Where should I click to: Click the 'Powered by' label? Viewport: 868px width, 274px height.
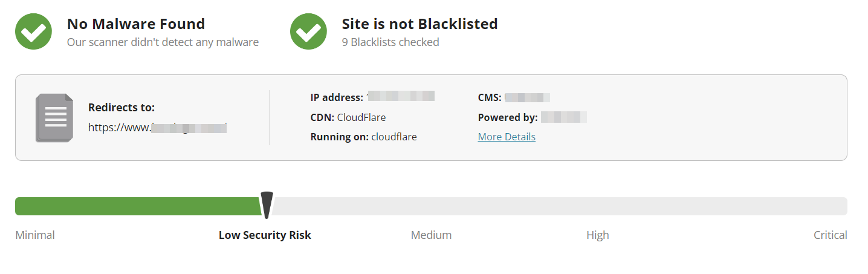pos(508,117)
